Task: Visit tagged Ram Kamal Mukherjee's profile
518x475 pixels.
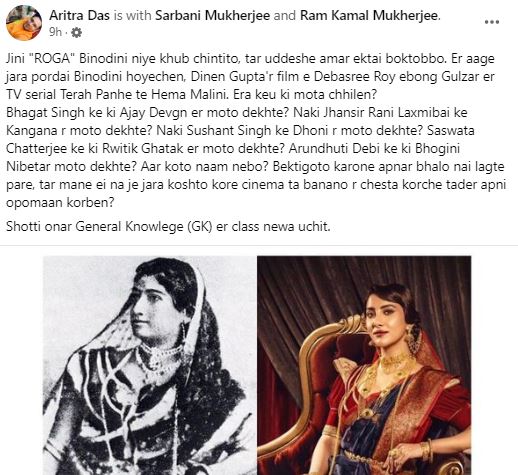Action: click(x=369, y=15)
